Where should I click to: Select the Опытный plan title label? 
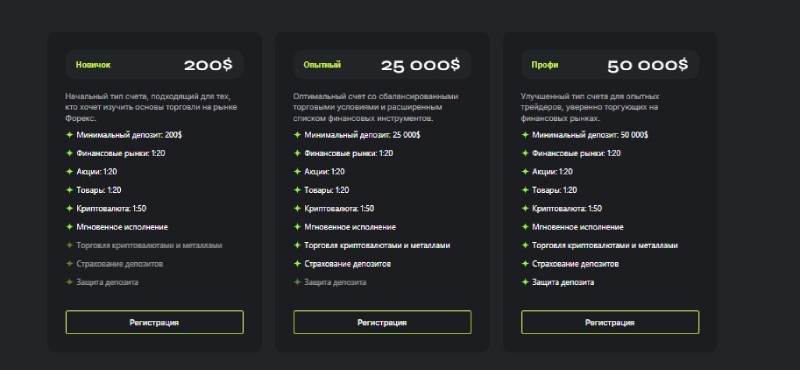click(x=322, y=65)
